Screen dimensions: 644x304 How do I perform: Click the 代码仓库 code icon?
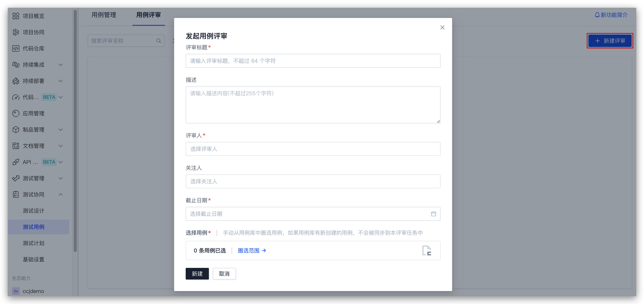click(16, 48)
